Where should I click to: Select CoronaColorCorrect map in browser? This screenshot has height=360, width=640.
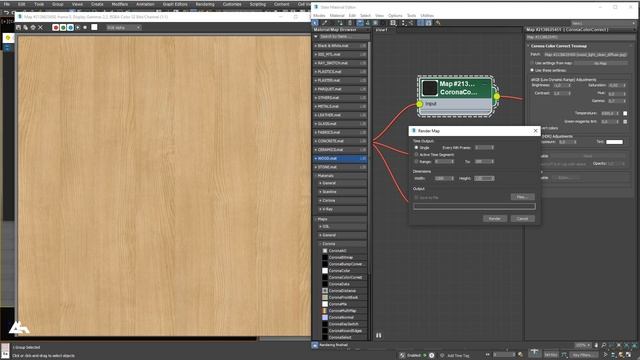(344, 278)
